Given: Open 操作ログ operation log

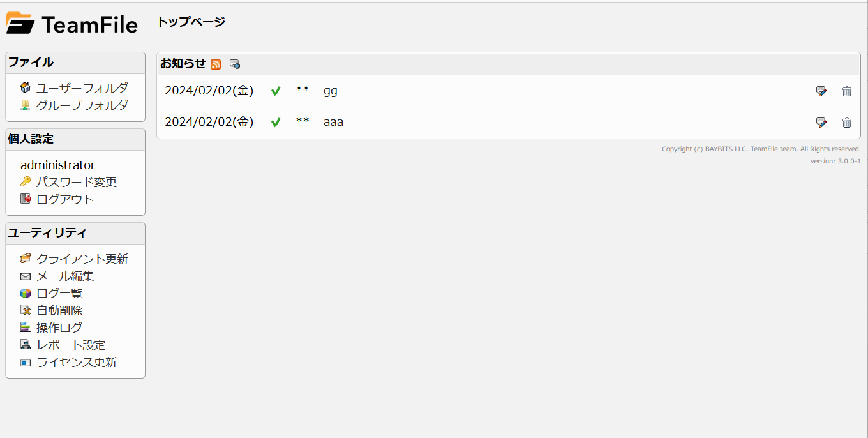Looking at the screenshot, I should click(x=59, y=328).
